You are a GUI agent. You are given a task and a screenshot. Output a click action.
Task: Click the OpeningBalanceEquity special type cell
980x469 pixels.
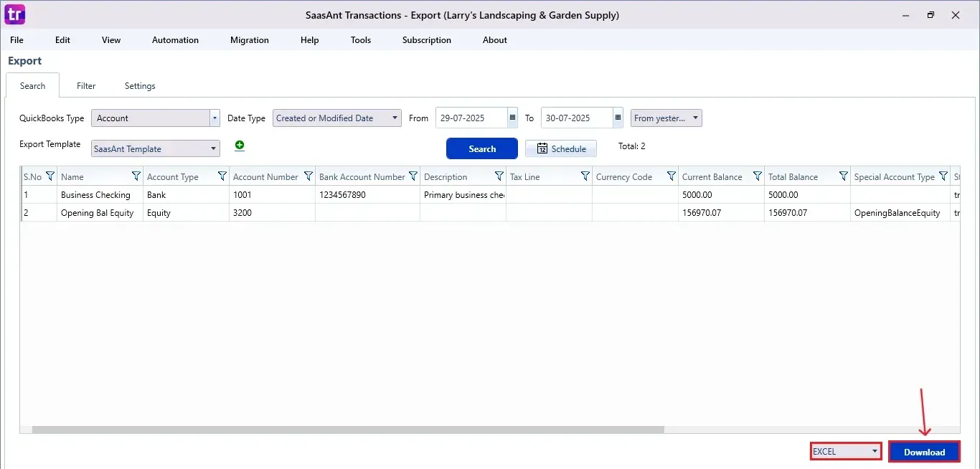[900, 212]
